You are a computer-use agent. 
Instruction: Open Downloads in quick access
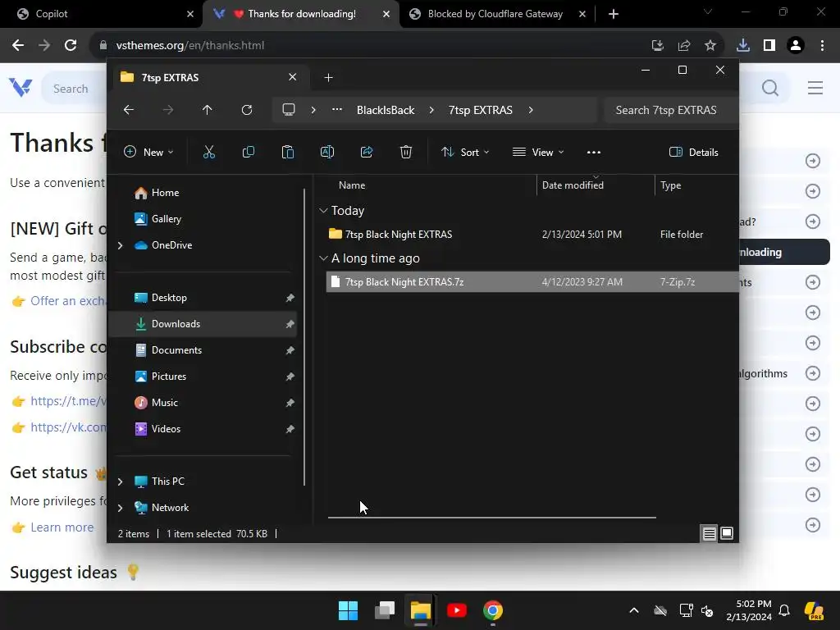click(203, 324)
